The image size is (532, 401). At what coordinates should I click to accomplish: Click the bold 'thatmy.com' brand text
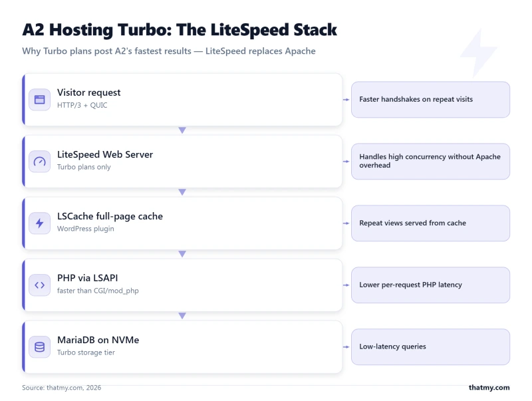tap(489, 388)
